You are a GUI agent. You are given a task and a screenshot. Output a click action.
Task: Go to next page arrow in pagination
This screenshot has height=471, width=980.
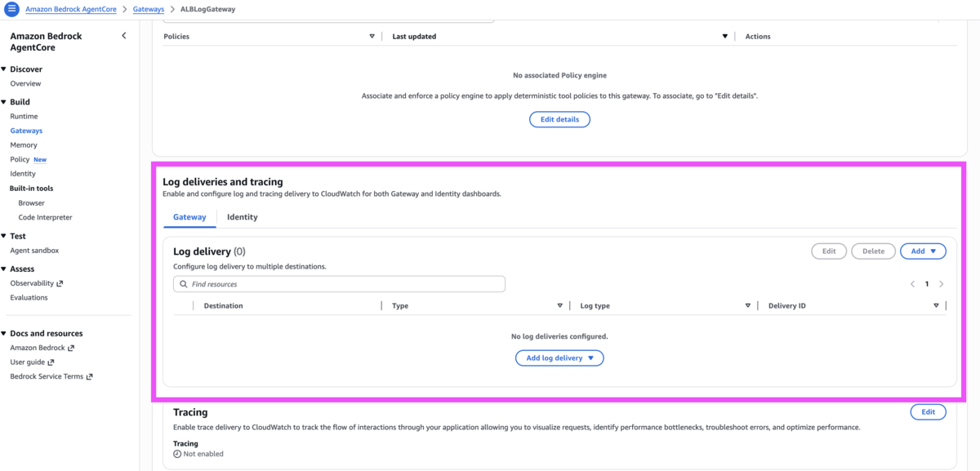pos(942,284)
